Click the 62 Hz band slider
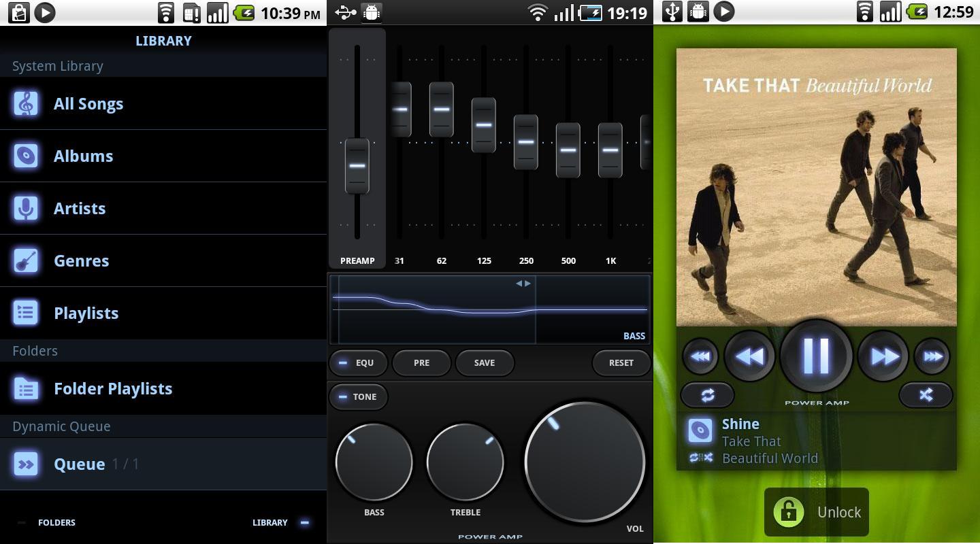 click(x=442, y=109)
